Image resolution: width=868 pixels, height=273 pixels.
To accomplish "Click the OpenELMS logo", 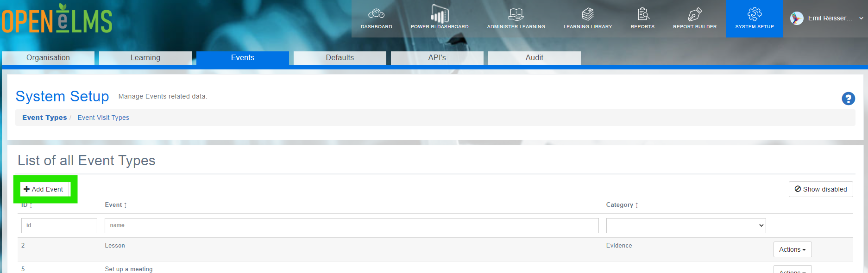I will tap(57, 19).
